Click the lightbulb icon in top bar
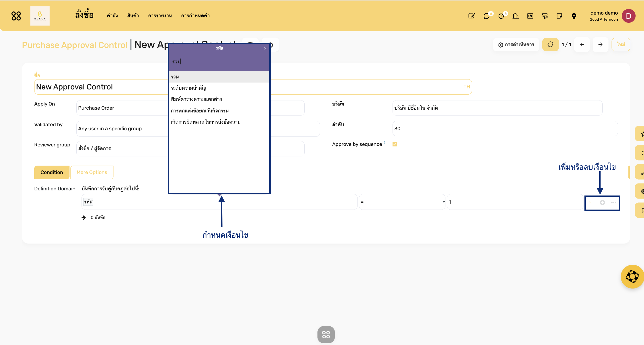This screenshot has width=644, height=345. [x=574, y=16]
